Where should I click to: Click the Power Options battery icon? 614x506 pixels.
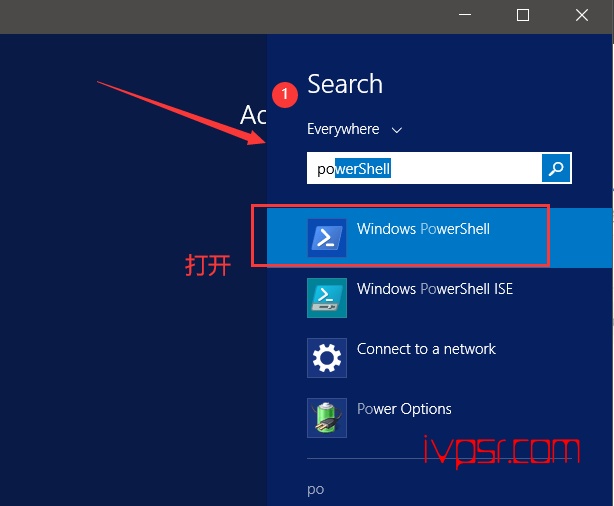[327, 417]
